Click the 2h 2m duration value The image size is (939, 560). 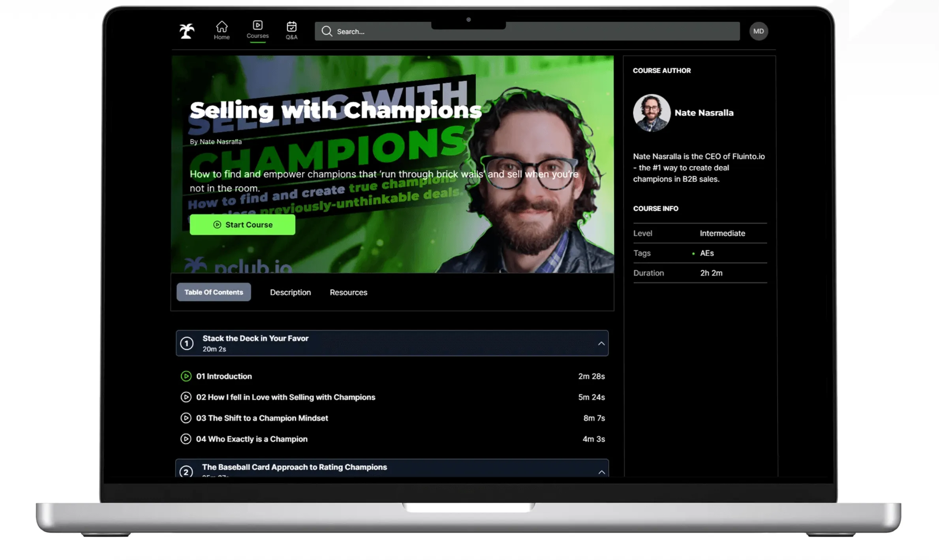pos(711,273)
